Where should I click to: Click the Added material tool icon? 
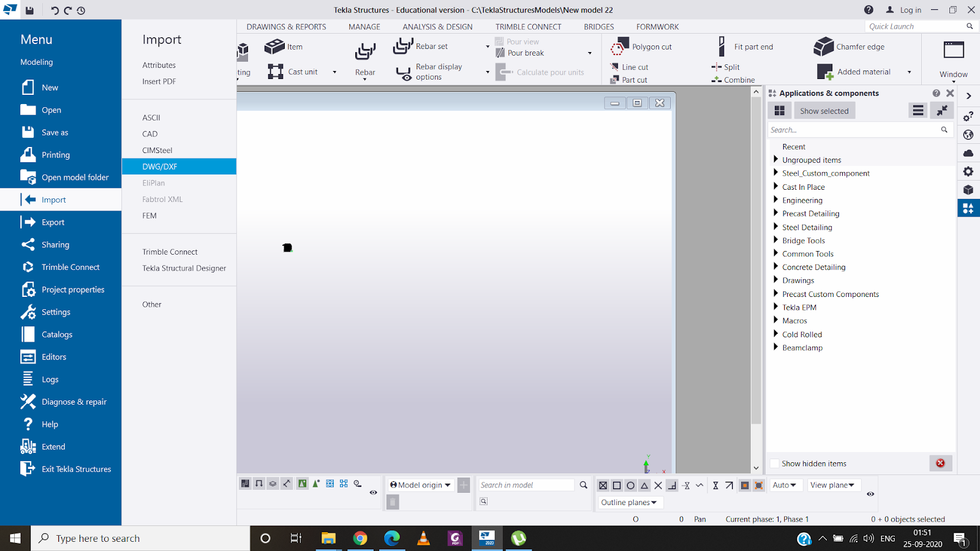824,72
